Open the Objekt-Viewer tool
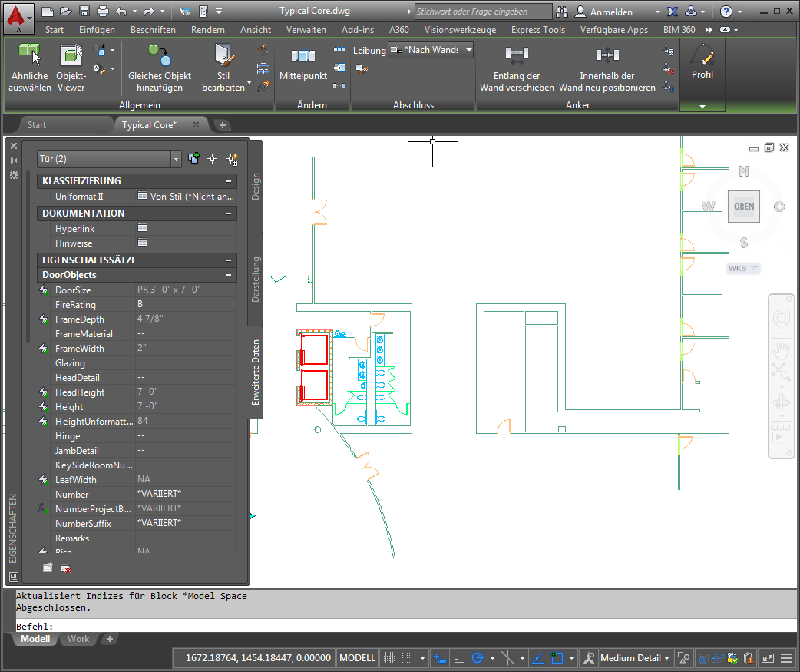The image size is (800, 672). pos(71,55)
